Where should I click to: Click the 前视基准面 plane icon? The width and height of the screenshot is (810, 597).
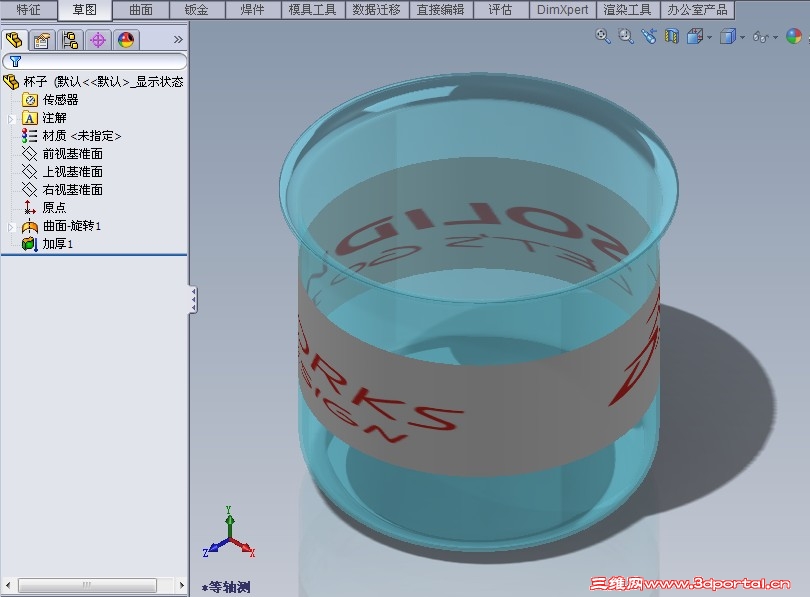tap(29, 154)
